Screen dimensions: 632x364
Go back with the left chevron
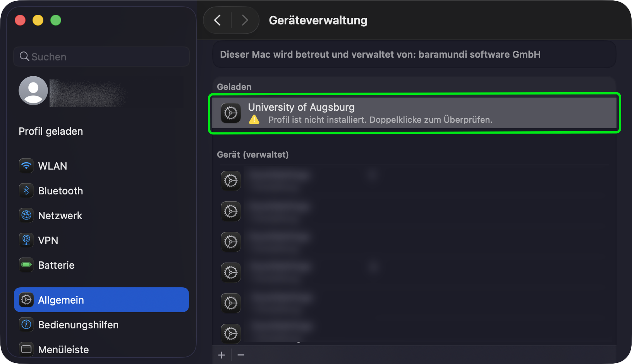tap(218, 20)
